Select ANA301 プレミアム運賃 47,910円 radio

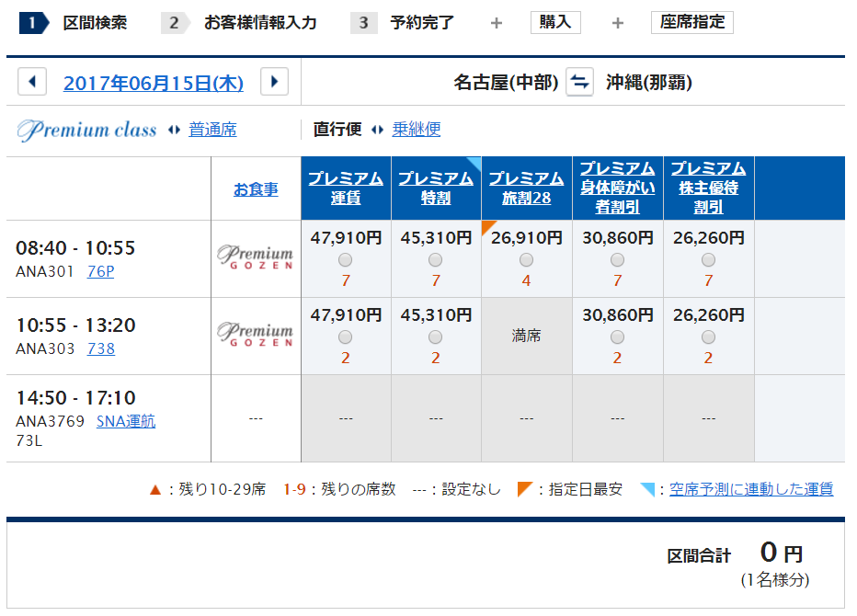pyautogui.click(x=345, y=259)
